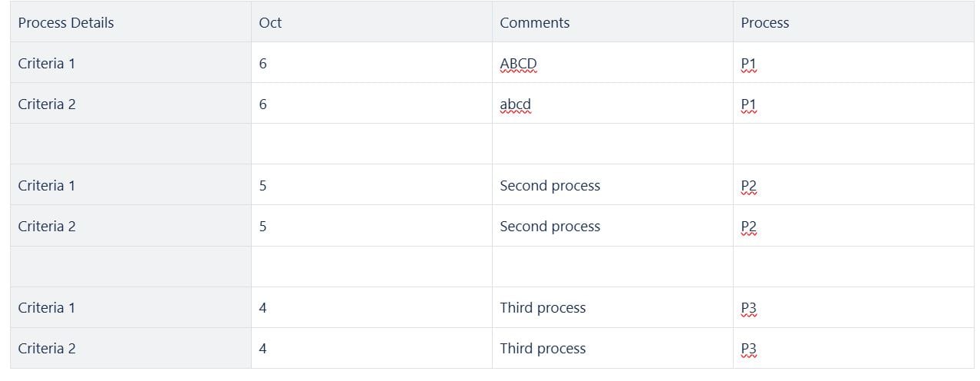This screenshot has height=381, width=980.
Task: Click the uppercase ABCD comment cell
Action: [612, 63]
